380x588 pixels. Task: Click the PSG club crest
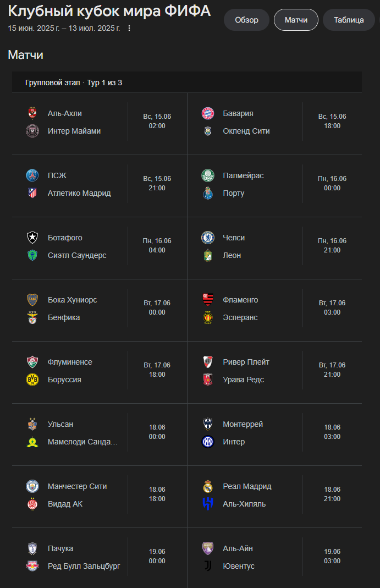coord(32,175)
